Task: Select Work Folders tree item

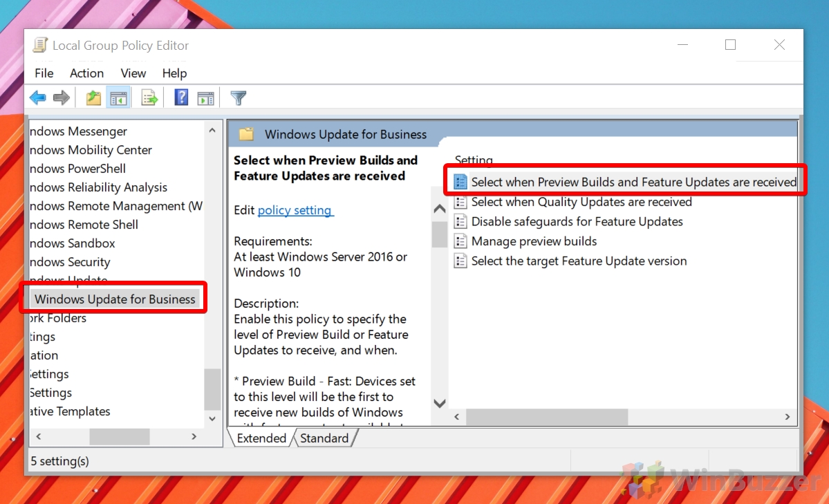Action: click(57, 318)
